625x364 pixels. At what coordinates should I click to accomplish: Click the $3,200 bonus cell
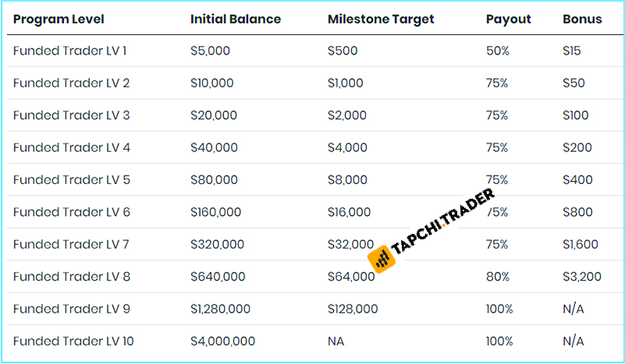(x=580, y=277)
